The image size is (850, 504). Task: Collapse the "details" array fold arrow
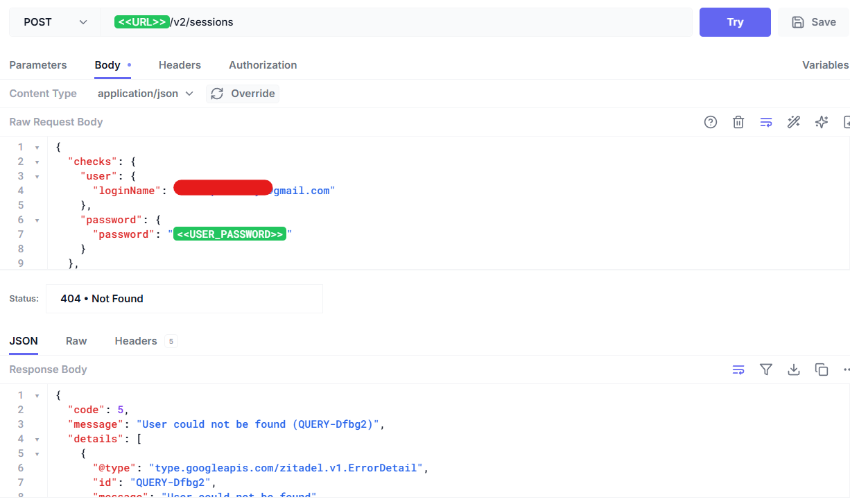tap(37, 439)
